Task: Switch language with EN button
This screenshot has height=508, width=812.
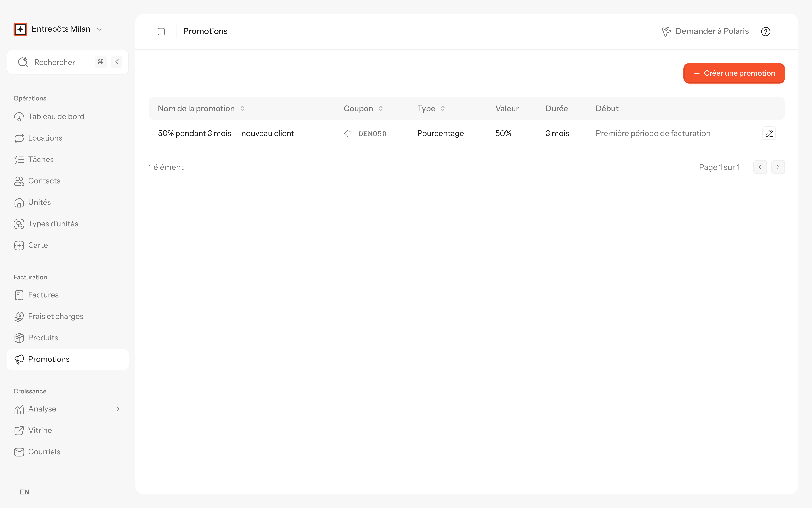Action: pyautogui.click(x=25, y=492)
